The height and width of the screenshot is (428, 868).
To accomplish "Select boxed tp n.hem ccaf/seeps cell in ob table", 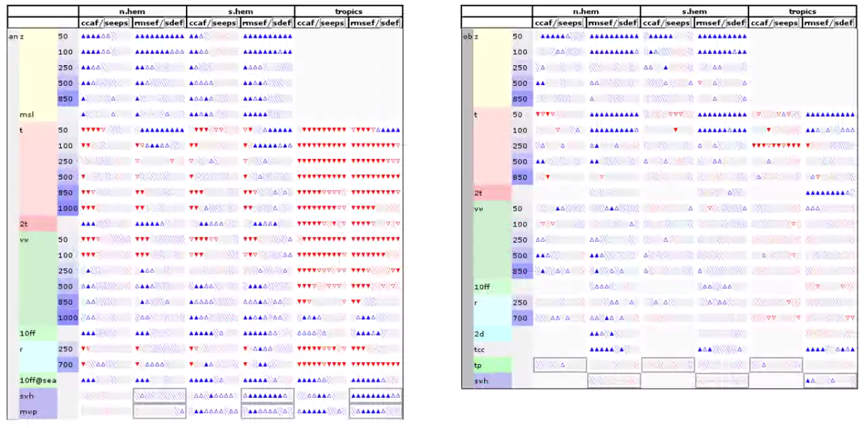I will (x=560, y=365).
